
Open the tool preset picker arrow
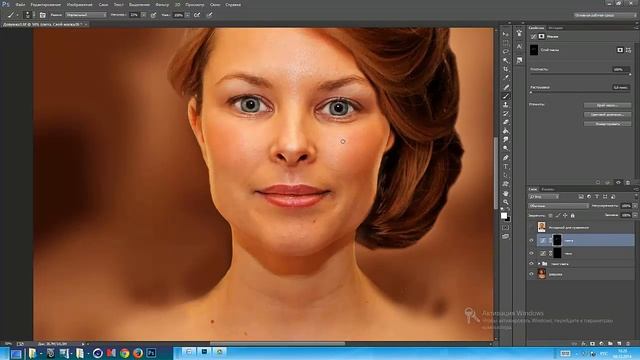pyautogui.click(x=18, y=15)
